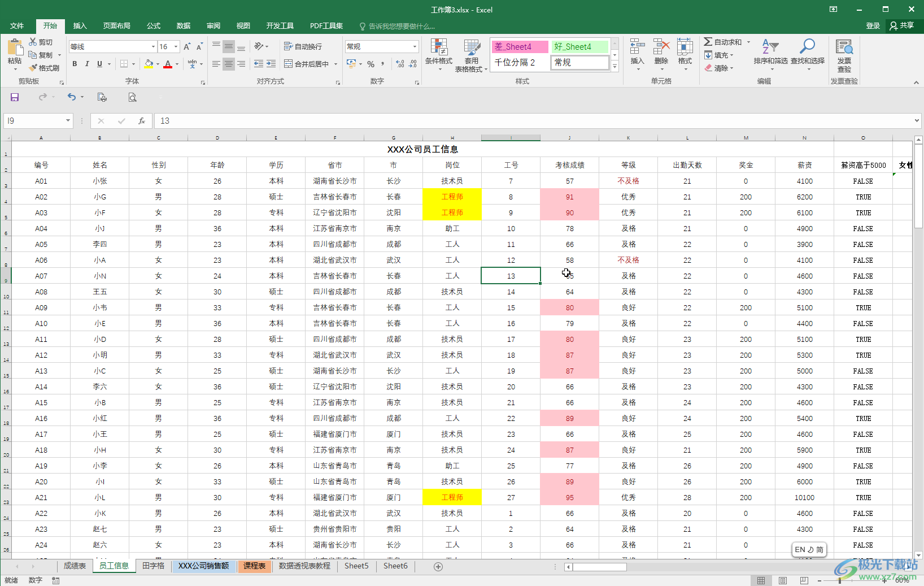
Task: Toggle center horizontal alignment
Action: coord(229,64)
